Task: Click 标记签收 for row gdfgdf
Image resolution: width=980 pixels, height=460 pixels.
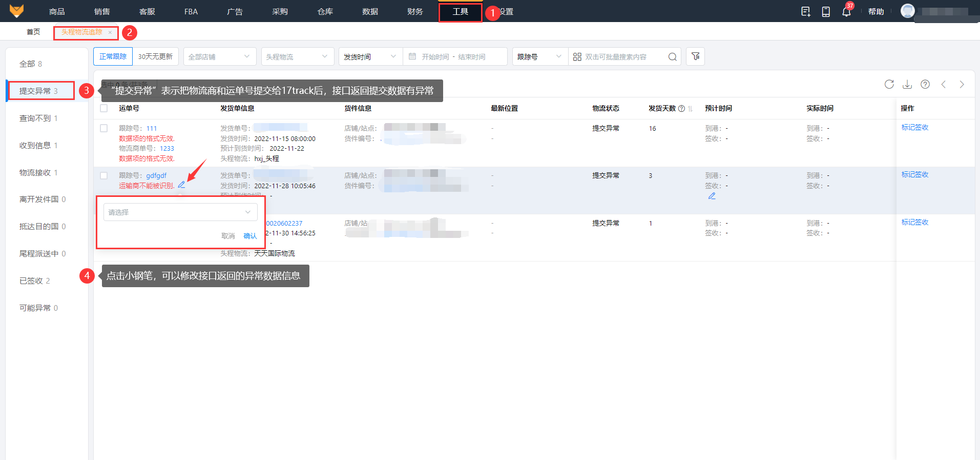Action: pyautogui.click(x=915, y=174)
